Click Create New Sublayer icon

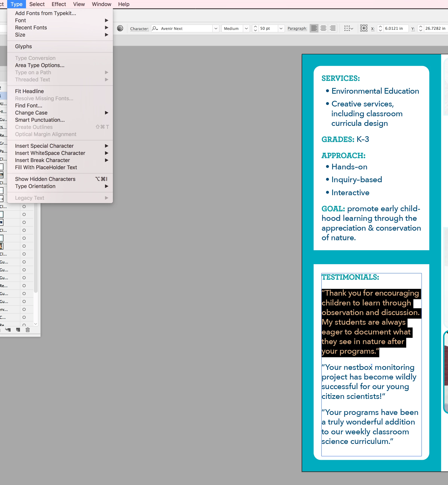8,330
